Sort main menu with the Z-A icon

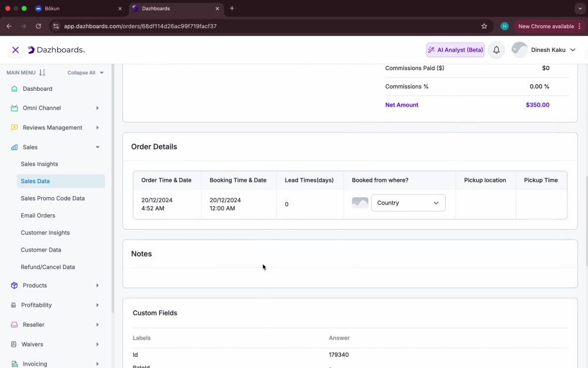(x=42, y=73)
